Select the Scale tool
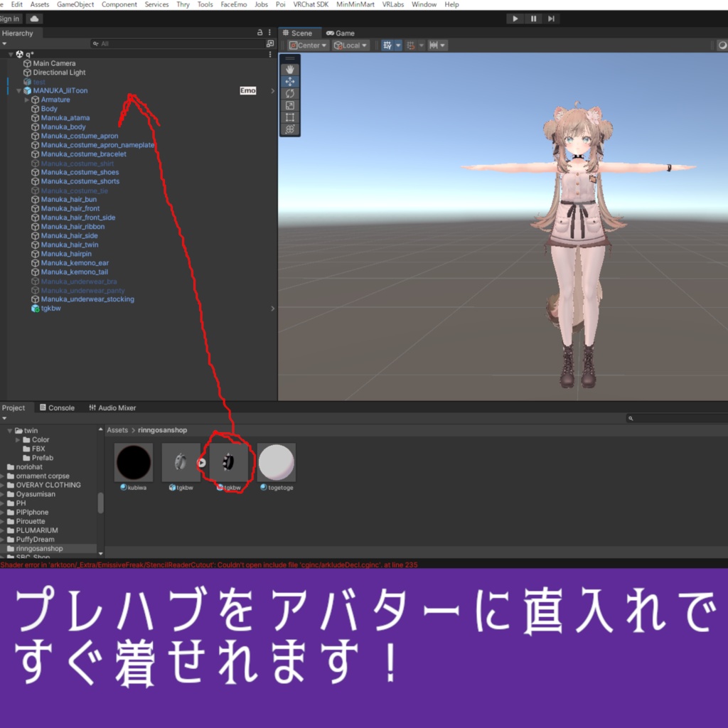Viewport: 728px width, 728px height. point(290,105)
